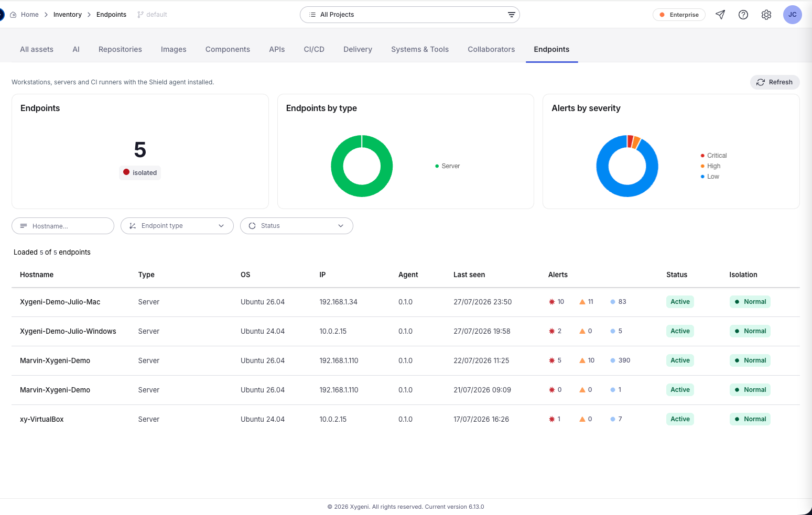
Task: Refresh the endpoints list
Action: pyautogui.click(x=775, y=82)
